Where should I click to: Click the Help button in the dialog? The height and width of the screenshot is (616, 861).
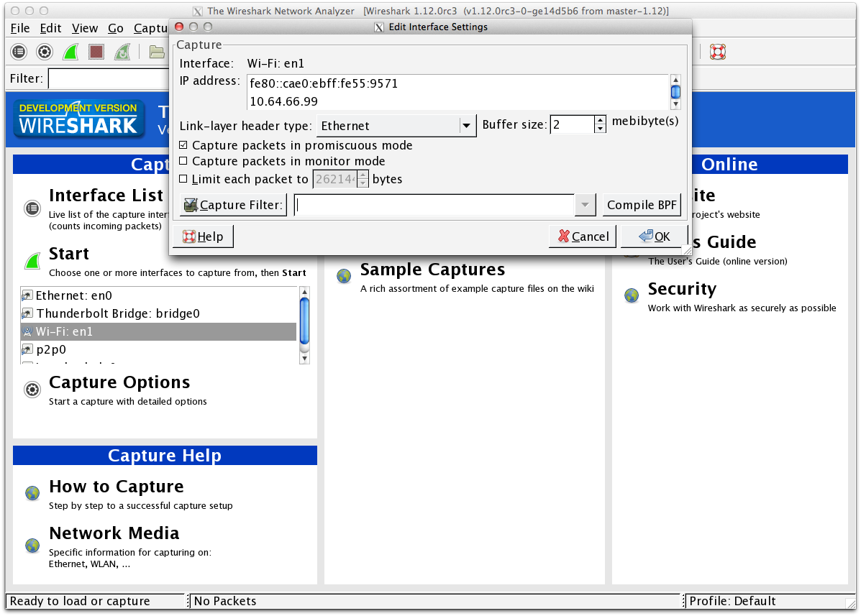(203, 236)
